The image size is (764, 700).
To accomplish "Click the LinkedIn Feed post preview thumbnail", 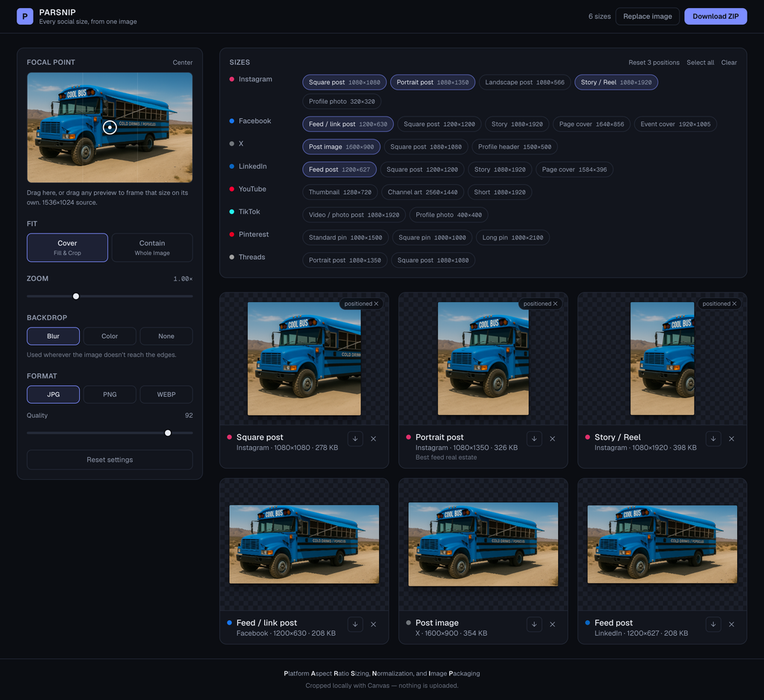I will [663, 545].
